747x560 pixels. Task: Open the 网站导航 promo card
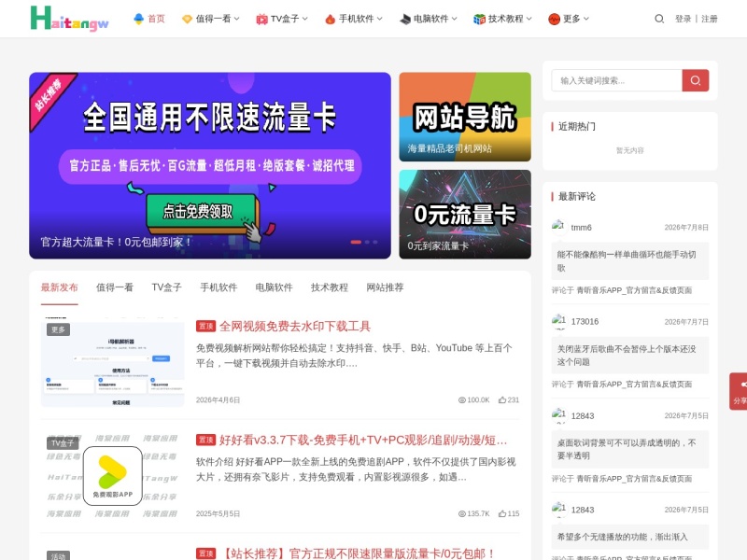(x=465, y=117)
